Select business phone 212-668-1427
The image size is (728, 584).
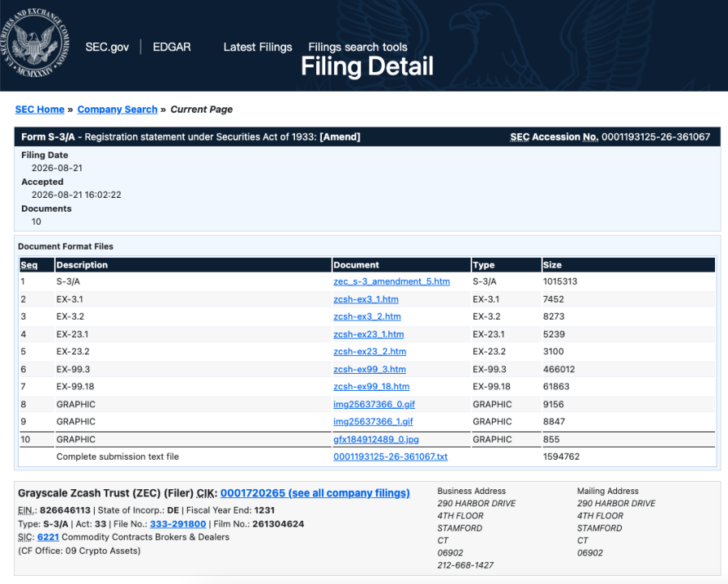(465, 565)
